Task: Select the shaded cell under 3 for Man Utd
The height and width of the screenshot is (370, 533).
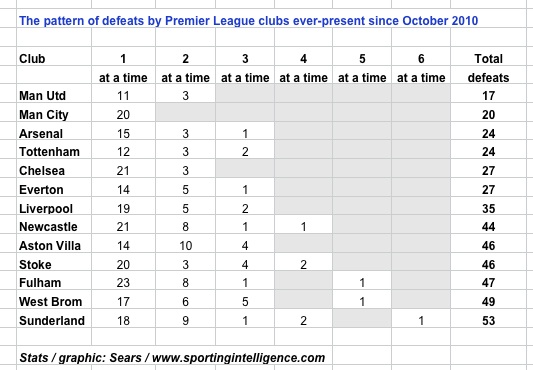Action: pos(245,94)
